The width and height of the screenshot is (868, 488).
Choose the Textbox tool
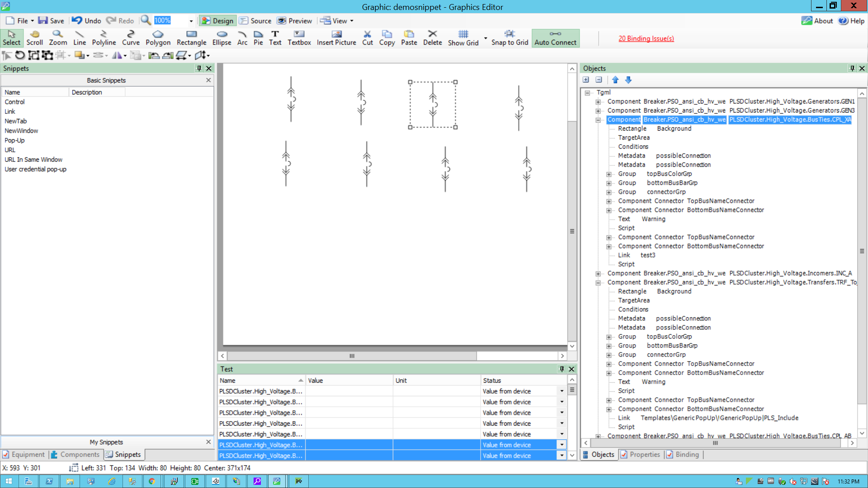(x=299, y=38)
